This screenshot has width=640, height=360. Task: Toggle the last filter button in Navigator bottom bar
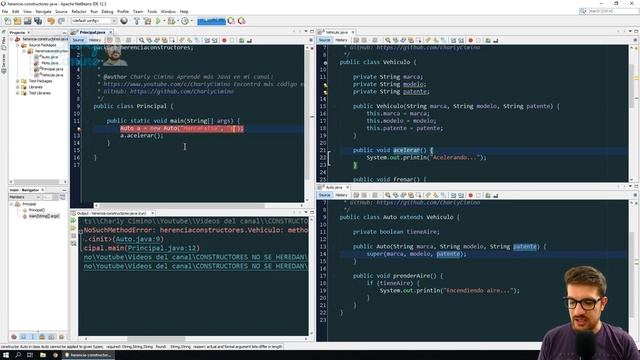coord(61,337)
